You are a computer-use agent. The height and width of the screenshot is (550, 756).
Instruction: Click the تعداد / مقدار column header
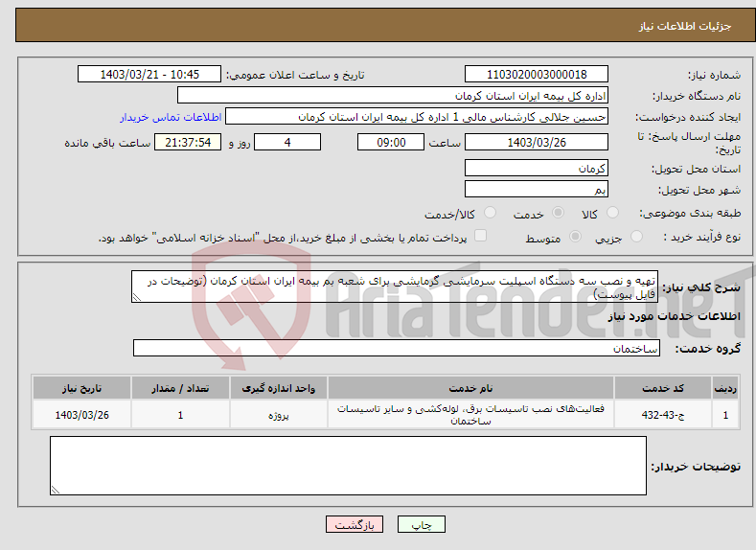(x=180, y=388)
